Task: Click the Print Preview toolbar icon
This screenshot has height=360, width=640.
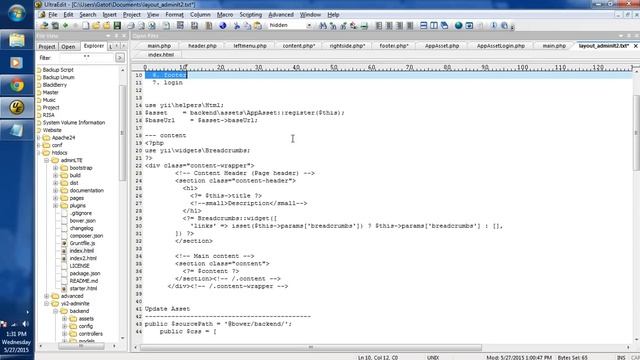Action: pyautogui.click(x=141, y=26)
